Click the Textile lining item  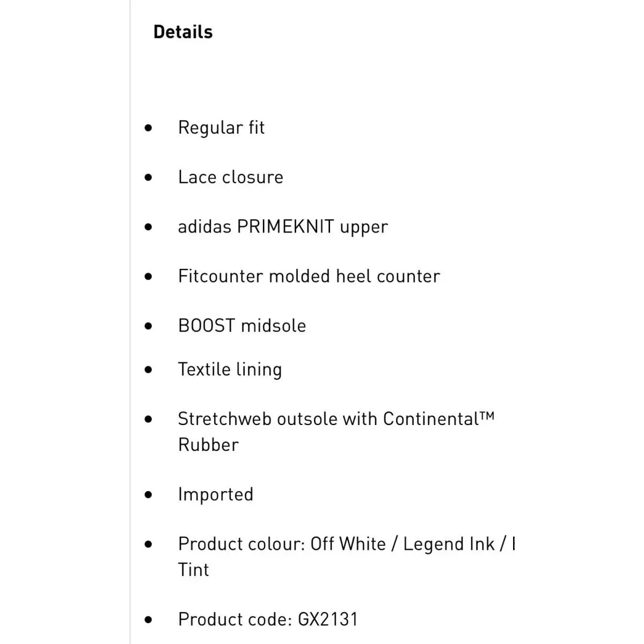[x=230, y=370]
